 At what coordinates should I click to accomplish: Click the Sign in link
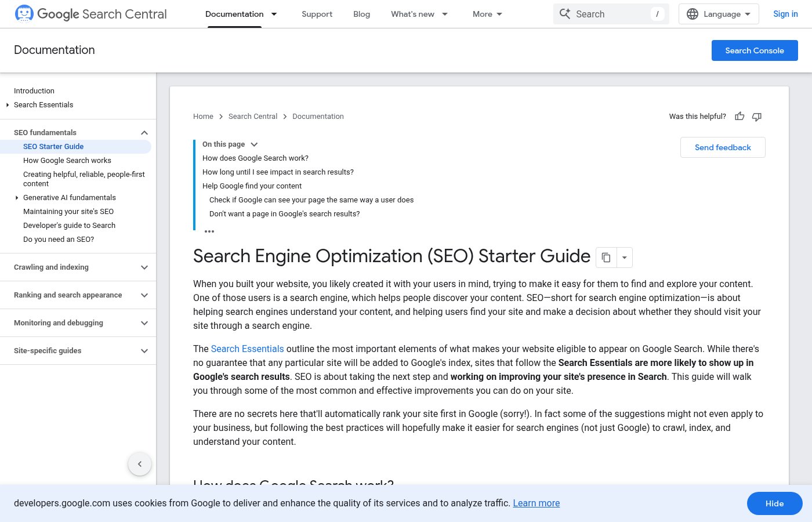[x=785, y=14]
